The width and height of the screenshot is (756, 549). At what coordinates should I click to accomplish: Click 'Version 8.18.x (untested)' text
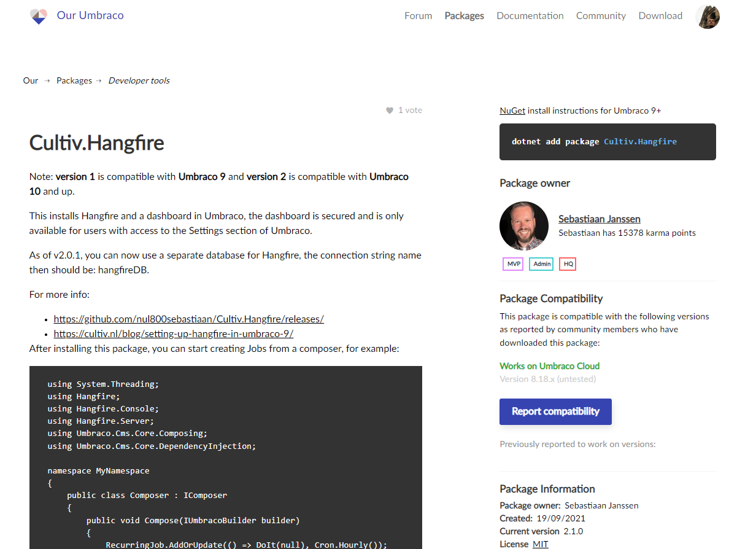(x=547, y=379)
